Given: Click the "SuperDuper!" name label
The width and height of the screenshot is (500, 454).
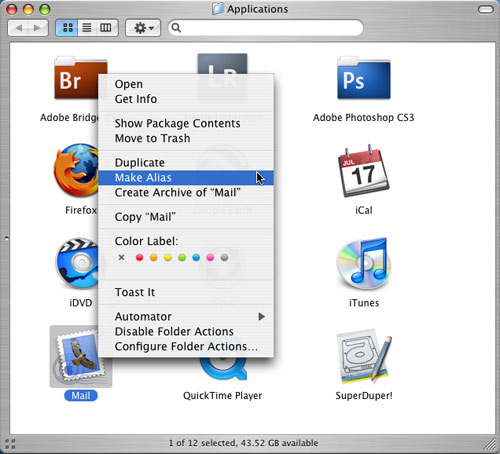Looking at the screenshot, I should (x=364, y=396).
